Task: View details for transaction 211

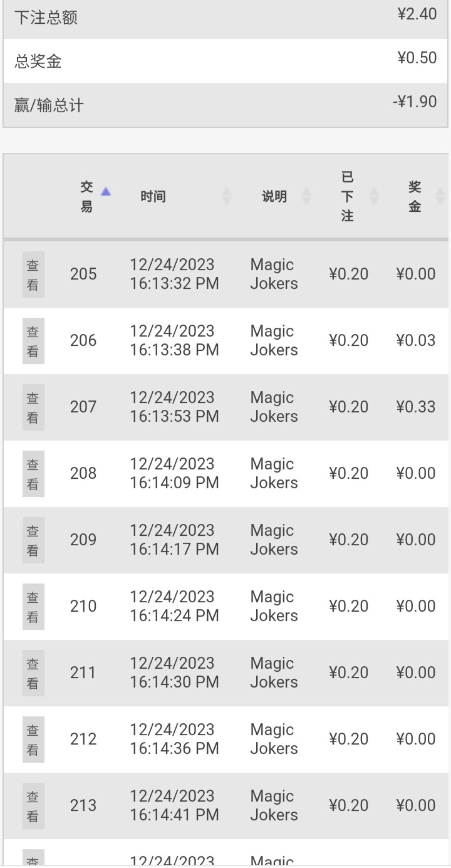Action: [33, 673]
